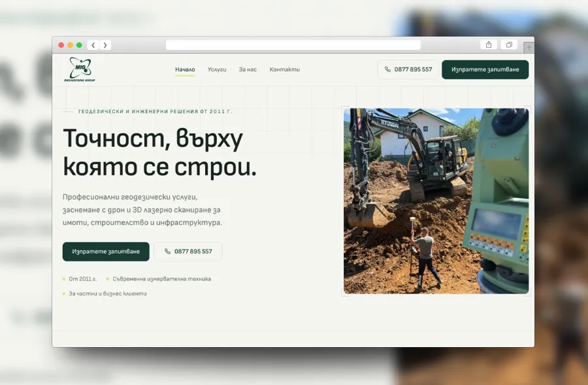This screenshot has width=588, height=385.
Task: Open the Контакти navigation item
Action: [x=285, y=69]
